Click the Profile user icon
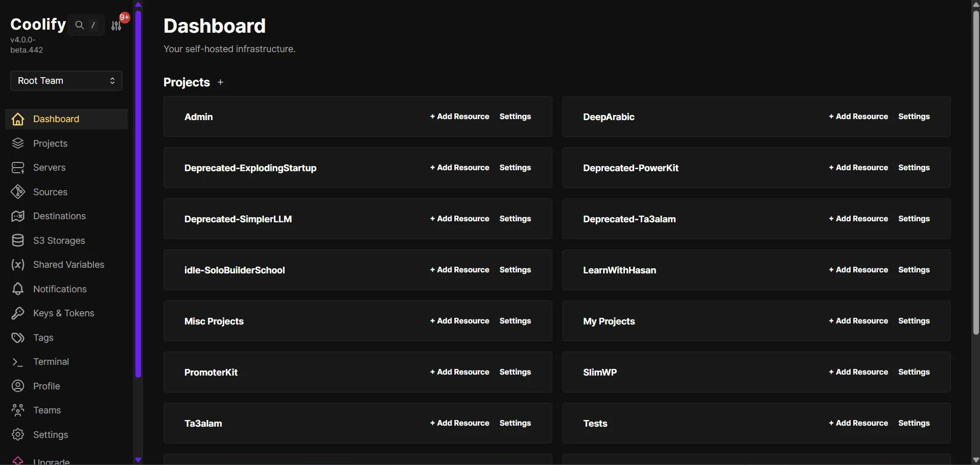Viewport: 980px width, 465px height. (18, 386)
